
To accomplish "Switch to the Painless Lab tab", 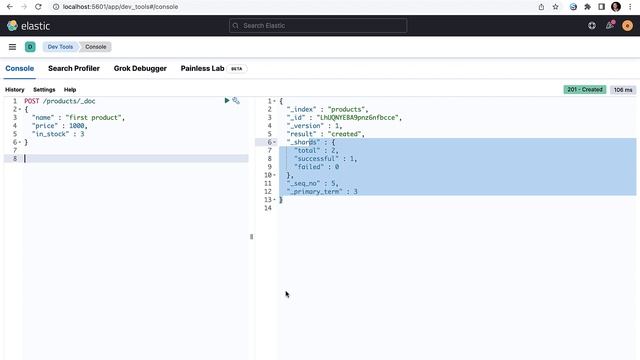I will tap(202, 69).
